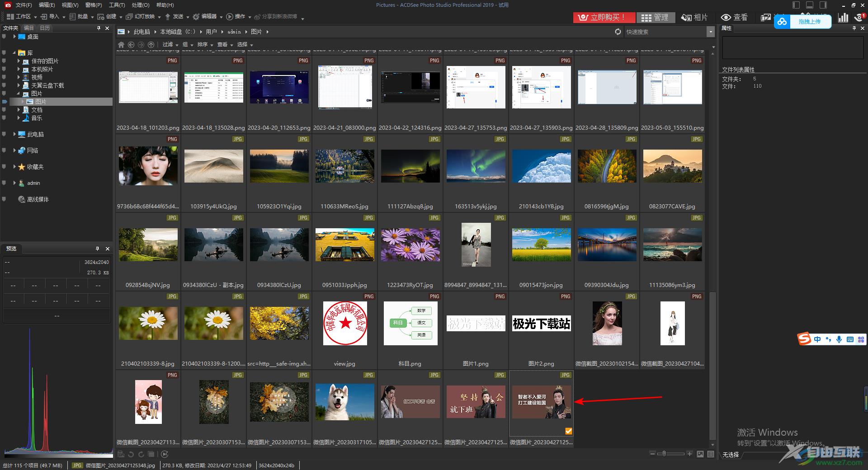The image size is (868, 470).
Task: Go to the Home folder icon
Action: [x=121, y=45]
